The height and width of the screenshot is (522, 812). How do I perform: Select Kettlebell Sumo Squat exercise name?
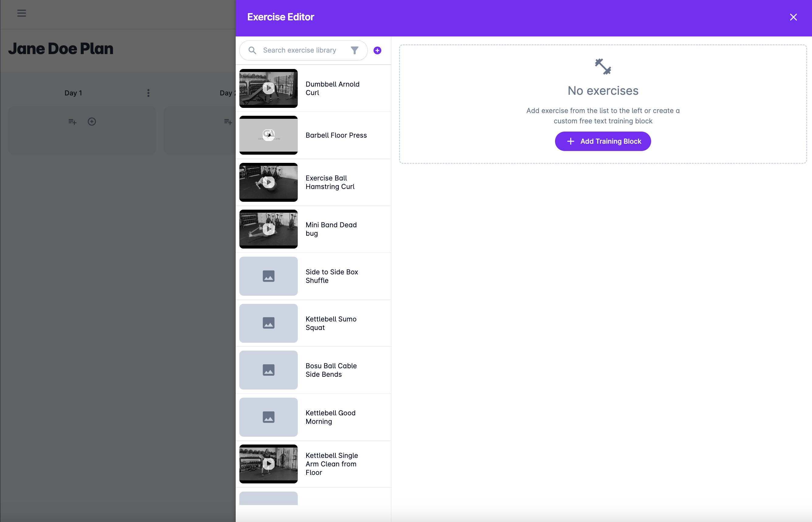click(331, 323)
